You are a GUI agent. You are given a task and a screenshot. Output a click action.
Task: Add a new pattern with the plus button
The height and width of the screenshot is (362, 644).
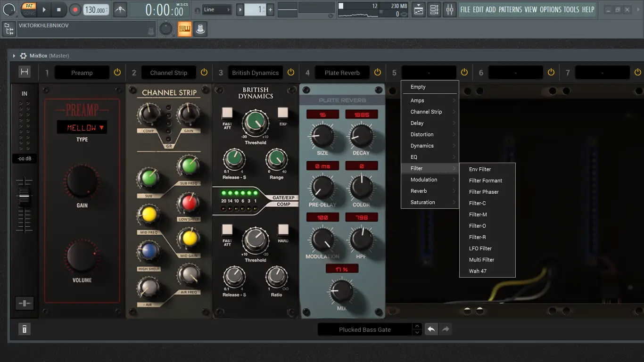270,9
